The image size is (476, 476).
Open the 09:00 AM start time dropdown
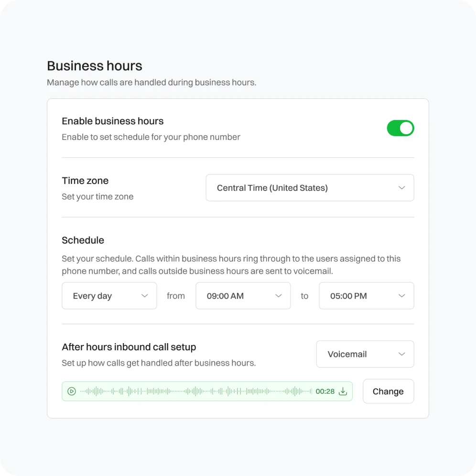(x=243, y=296)
